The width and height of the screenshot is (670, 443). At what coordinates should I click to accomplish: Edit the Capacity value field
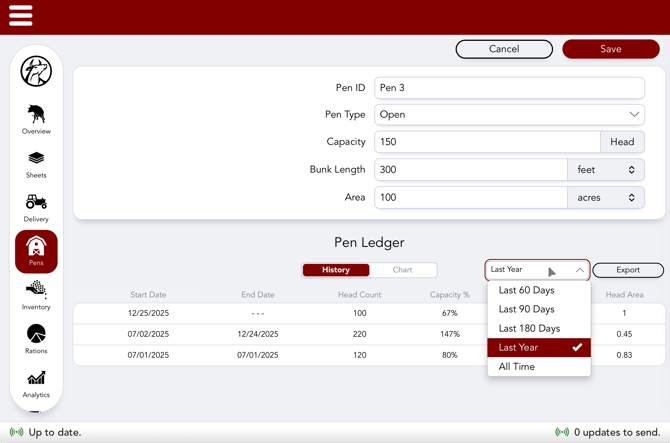pyautogui.click(x=487, y=142)
